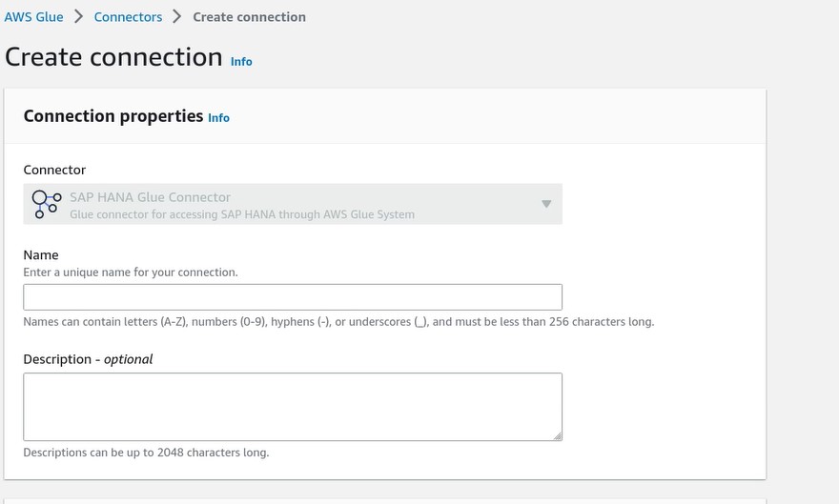This screenshot has height=504, width=839.
Task: Click the Create connection breadcrumb text
Action: pyautogui.click(x=250, y=17)
